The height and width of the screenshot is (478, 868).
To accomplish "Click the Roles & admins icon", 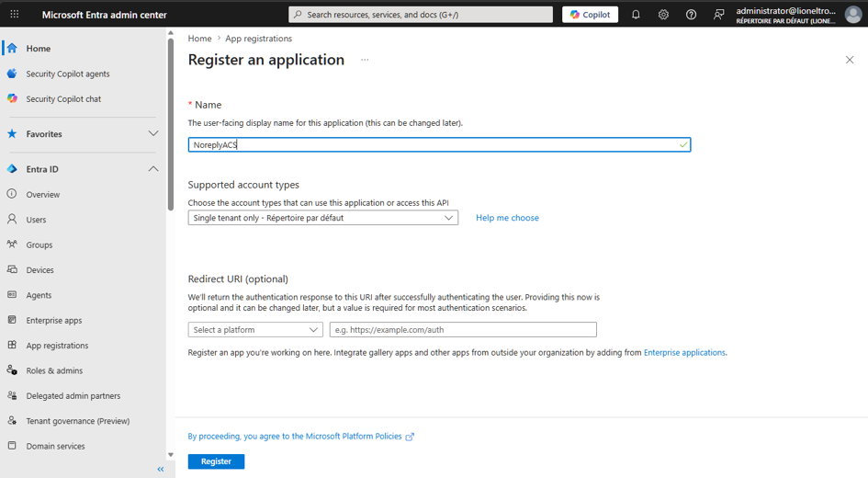I will pyautogui.click(x=12, y=370).
